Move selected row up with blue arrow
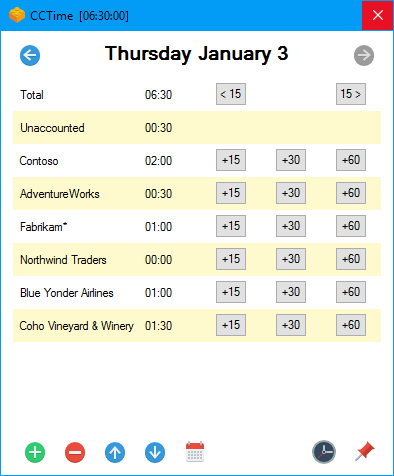The image size is (394, 476). pyautogui.click(x=115, y=452)
